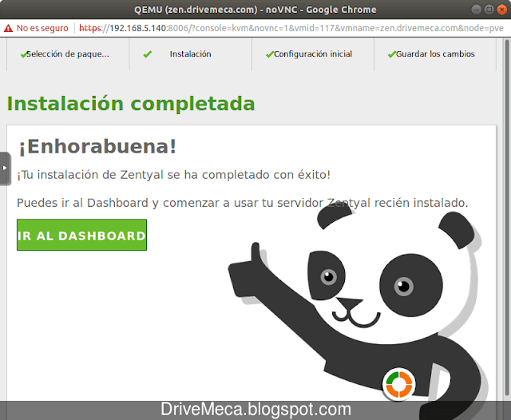Maximize the Chrome window
The width and height of the screenshot is (511, 420).
[489, 10]
